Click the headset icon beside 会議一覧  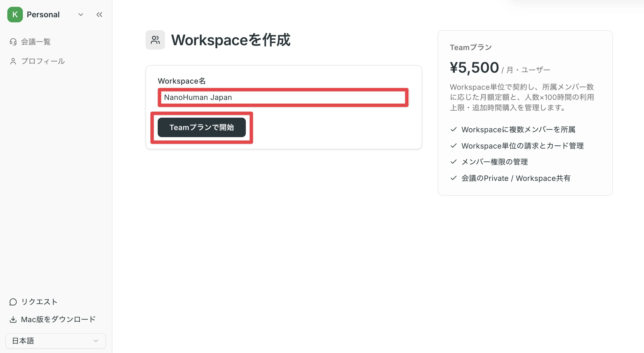(x=13, y=42)
